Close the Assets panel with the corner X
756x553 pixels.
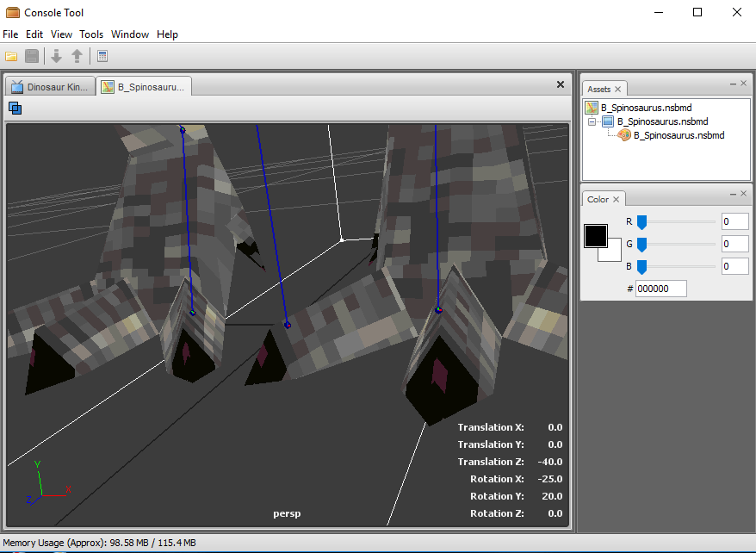[x=744, y=84]
